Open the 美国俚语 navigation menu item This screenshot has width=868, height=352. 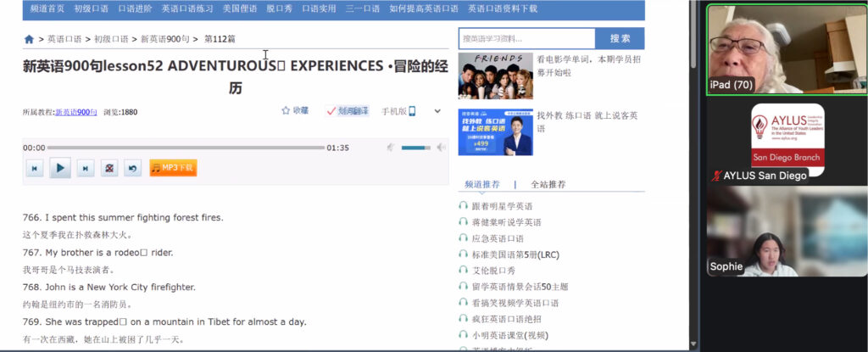[240, 8]
